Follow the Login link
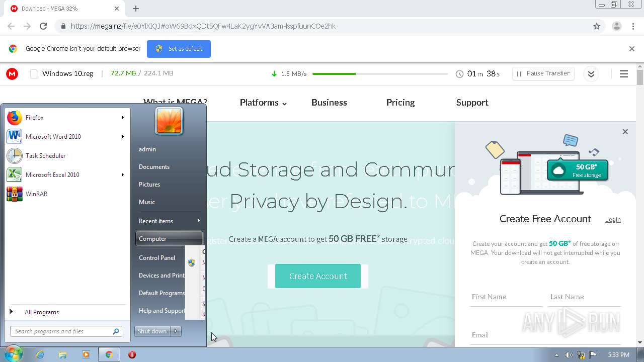The width and height of the screenshot is (644, 362). tap(613, 219)
